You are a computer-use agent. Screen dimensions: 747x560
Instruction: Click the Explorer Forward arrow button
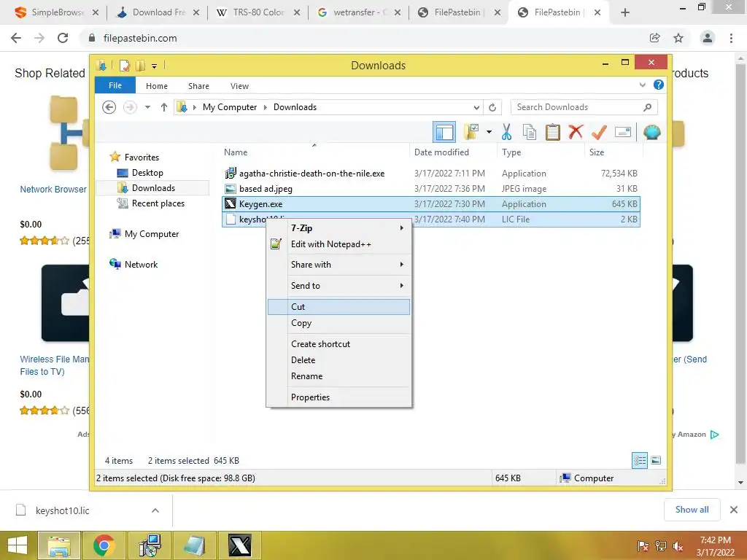click(x=130, y=107)
